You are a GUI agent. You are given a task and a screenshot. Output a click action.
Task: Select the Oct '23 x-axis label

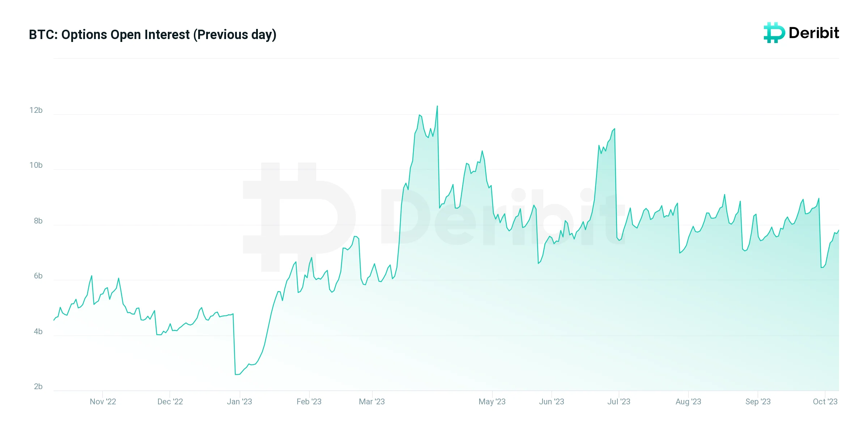coord(825,401)
